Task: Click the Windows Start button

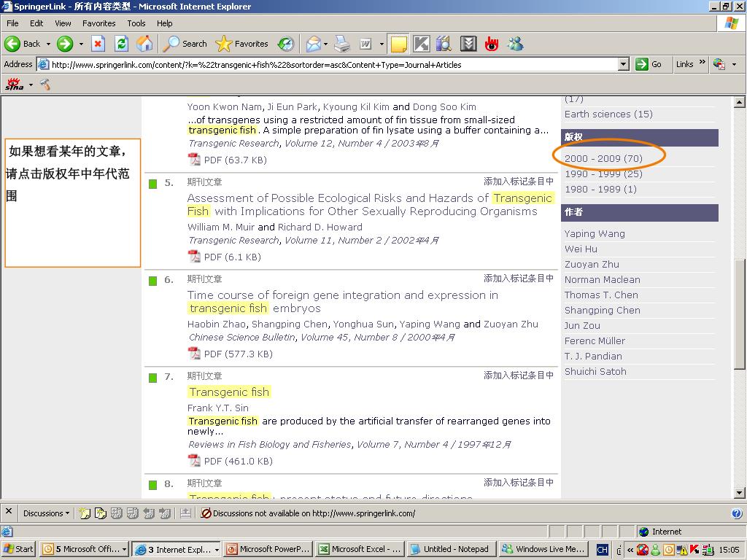Action: 18,549
